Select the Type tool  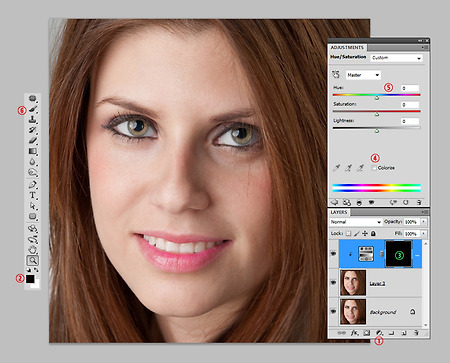(33, 195)
